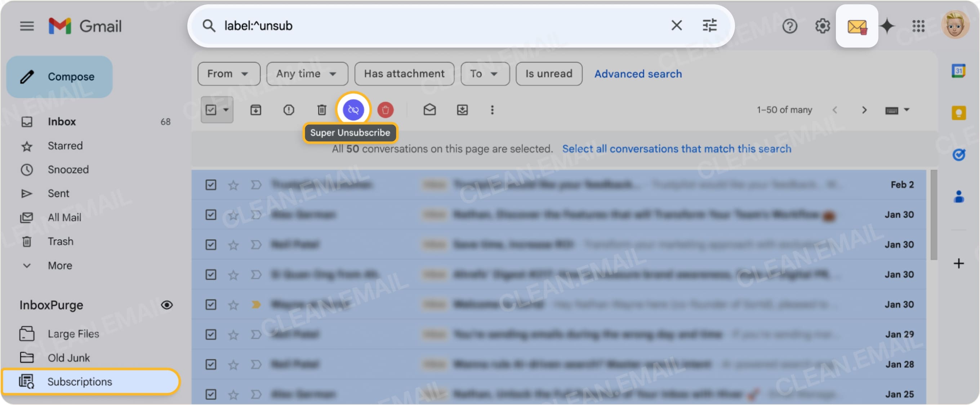Archive the selected conversations
Screen dimensions: 980x405
point(256,110)
